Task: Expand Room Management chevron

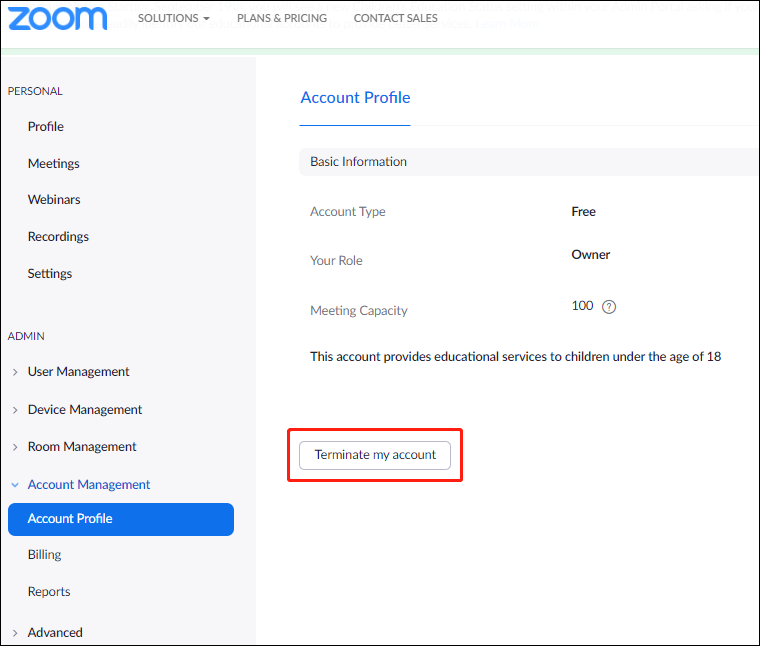Action: (x=15, y=447)
